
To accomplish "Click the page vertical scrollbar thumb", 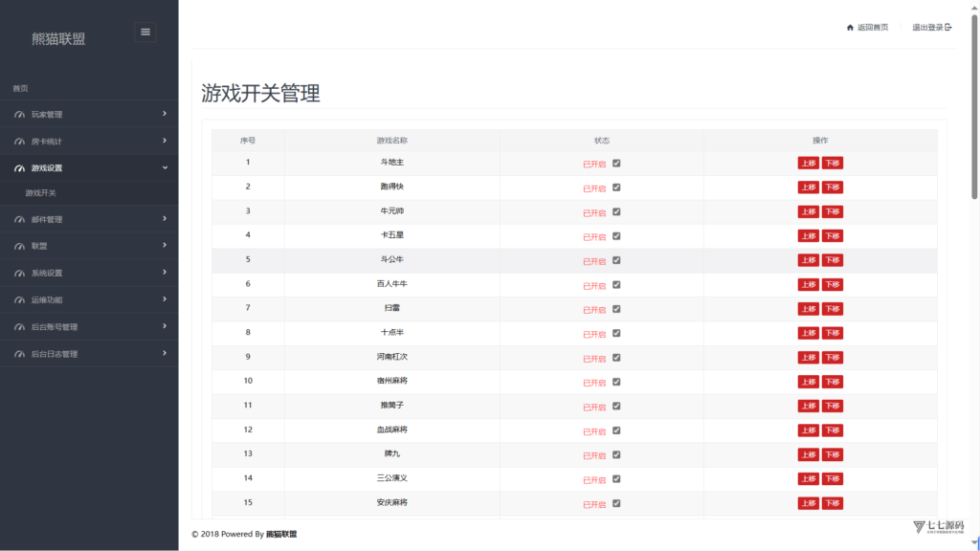I will point(973,106).
